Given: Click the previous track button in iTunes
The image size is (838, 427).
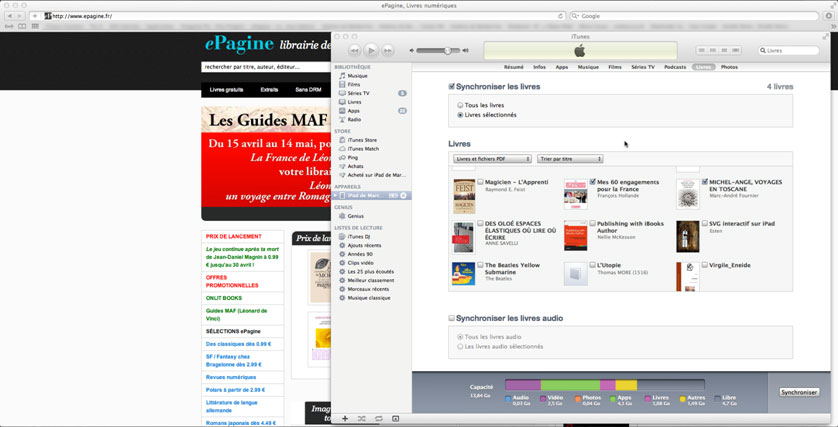Looking at the screenshot, I should (354, 50).
